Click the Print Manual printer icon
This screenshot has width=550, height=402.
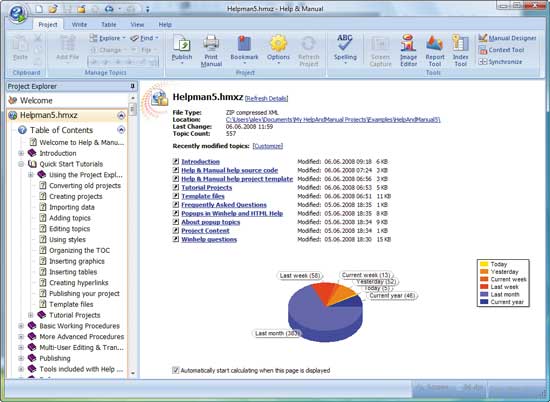(211, 44)
